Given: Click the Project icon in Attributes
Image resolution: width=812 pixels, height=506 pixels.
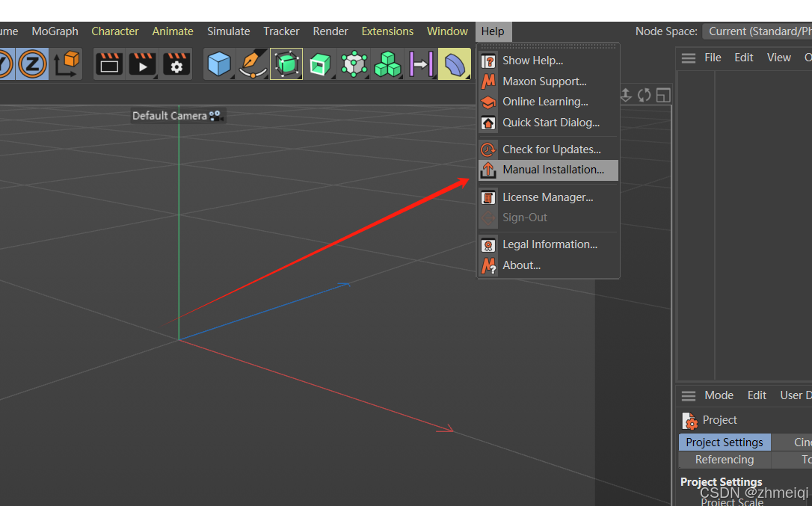Looking at the screenshot, I should 690,421.
